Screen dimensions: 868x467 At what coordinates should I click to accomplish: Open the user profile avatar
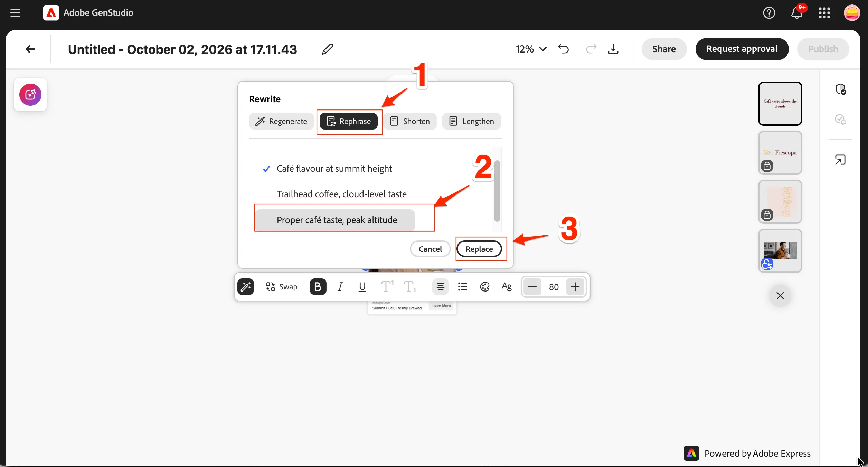tap(852, 13)
